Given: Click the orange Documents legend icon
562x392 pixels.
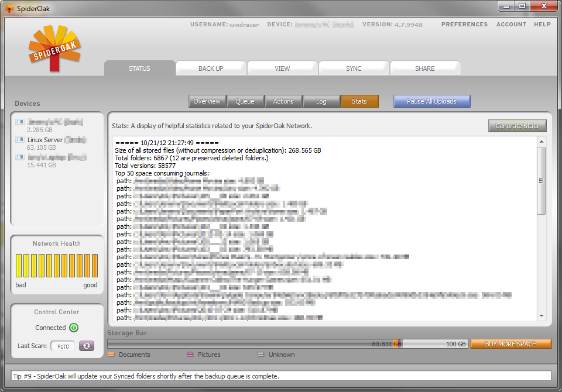Looking at the screenshot, I should click(x=111, y=355).
